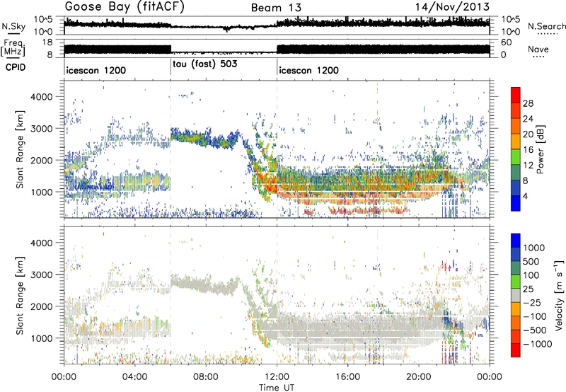Click the 'Power [dB]' color bar label
Viewport: 566px width, 392px height.
[540, 149]
